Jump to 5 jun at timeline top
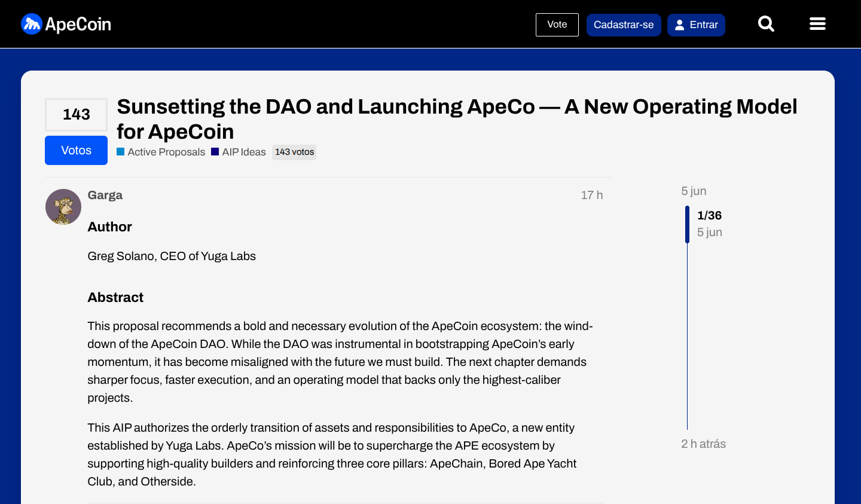This screenshot has width=861, height=504. (694, 191)
